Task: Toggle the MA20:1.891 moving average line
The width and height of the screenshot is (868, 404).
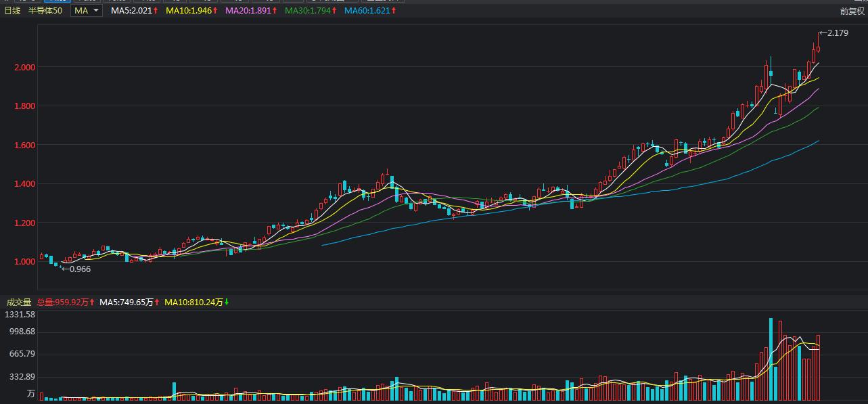Action: pyautogui.click(x=250, y=10)
